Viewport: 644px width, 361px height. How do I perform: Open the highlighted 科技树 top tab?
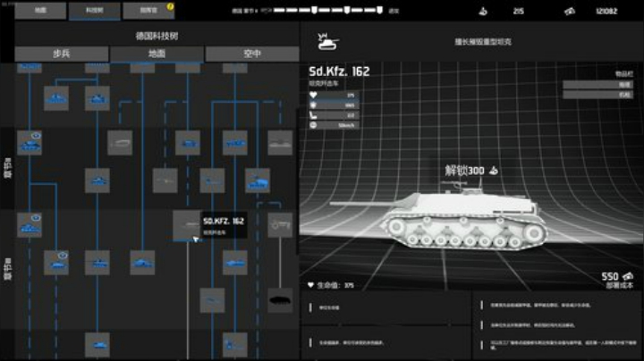[95, 11]
